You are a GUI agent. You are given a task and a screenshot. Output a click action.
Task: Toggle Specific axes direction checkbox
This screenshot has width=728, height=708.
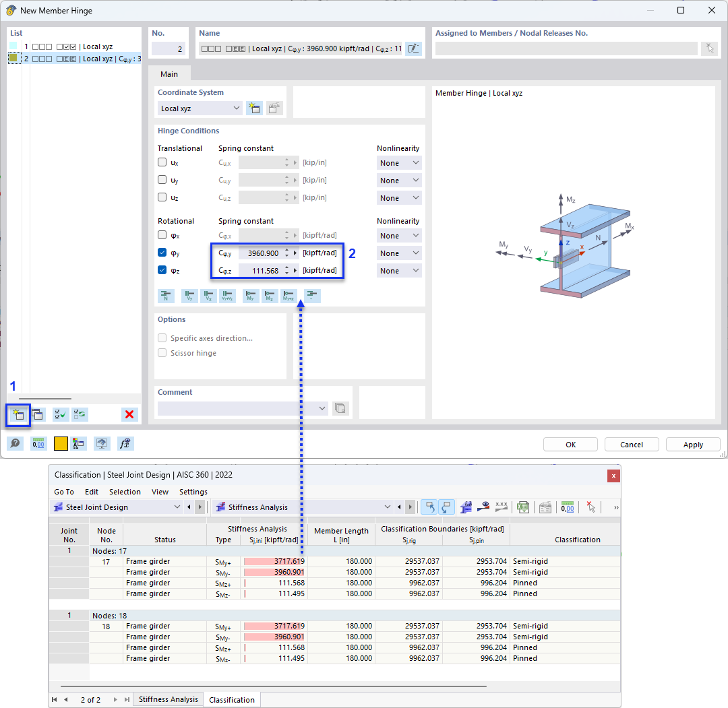tap(162, 338)
